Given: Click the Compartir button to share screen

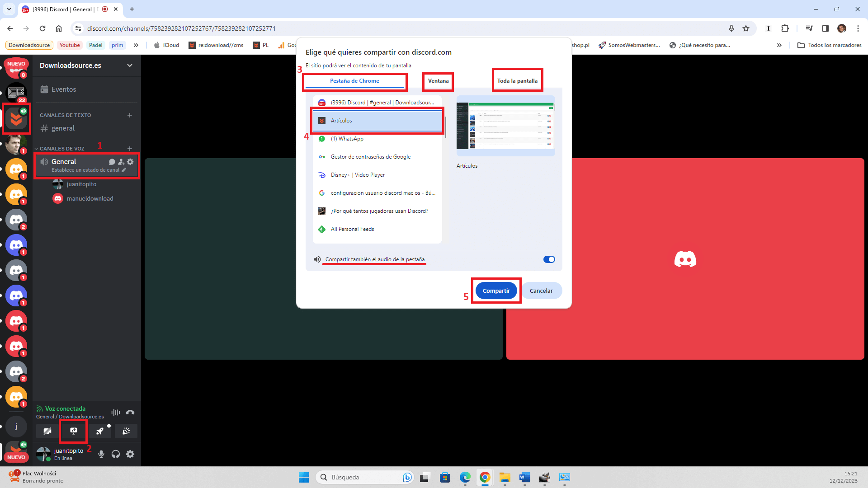Looking at the screenshot, I should pos(495,290).
